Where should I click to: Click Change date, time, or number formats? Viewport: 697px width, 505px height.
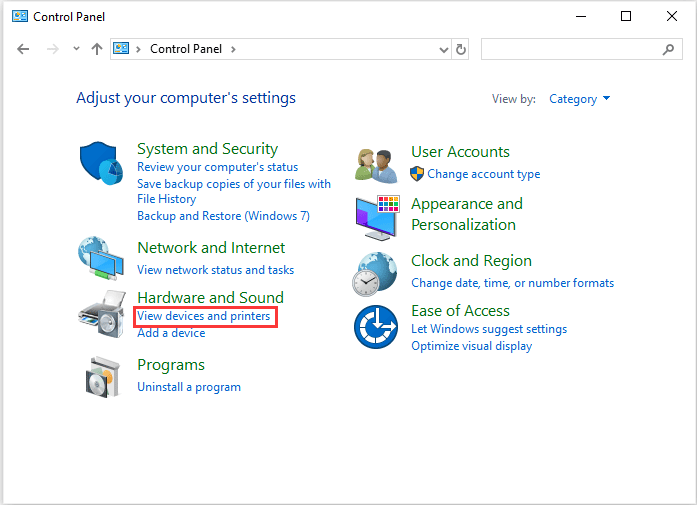513,283
